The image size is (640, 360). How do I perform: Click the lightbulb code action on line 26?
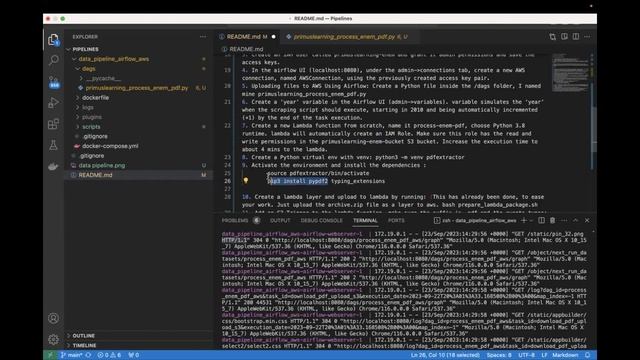click(x=246, y=180)
